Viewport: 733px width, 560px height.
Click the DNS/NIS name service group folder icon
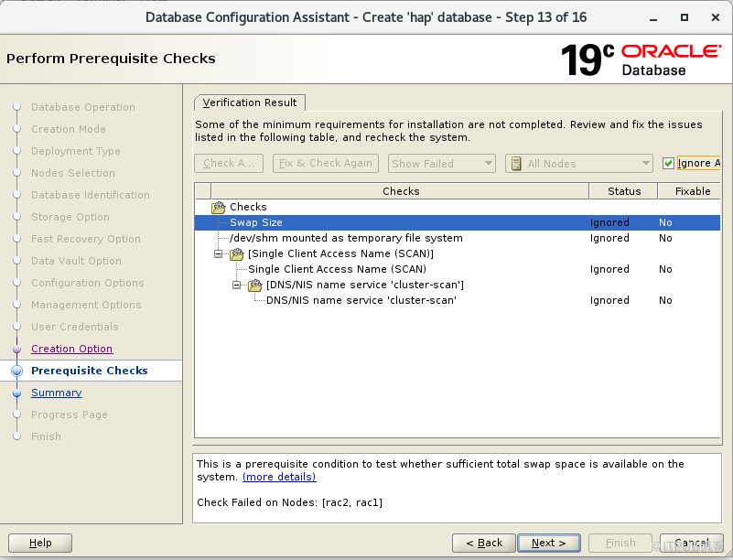click(x=254, y=285)
